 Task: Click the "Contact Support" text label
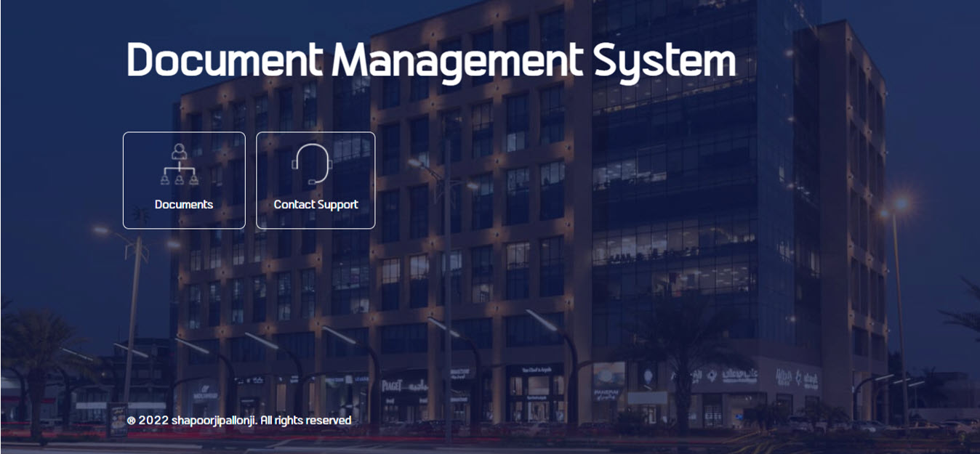pos(316,205)
